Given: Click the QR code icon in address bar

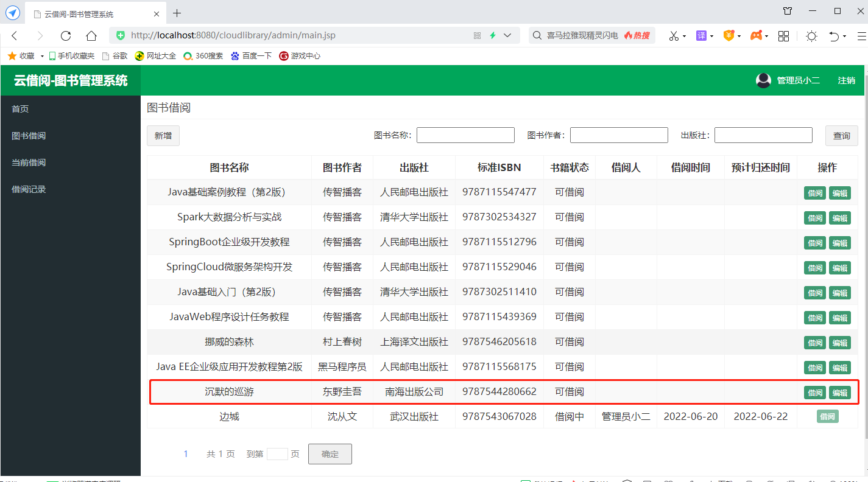Looking at the screenshot, I should coord(478,36).
